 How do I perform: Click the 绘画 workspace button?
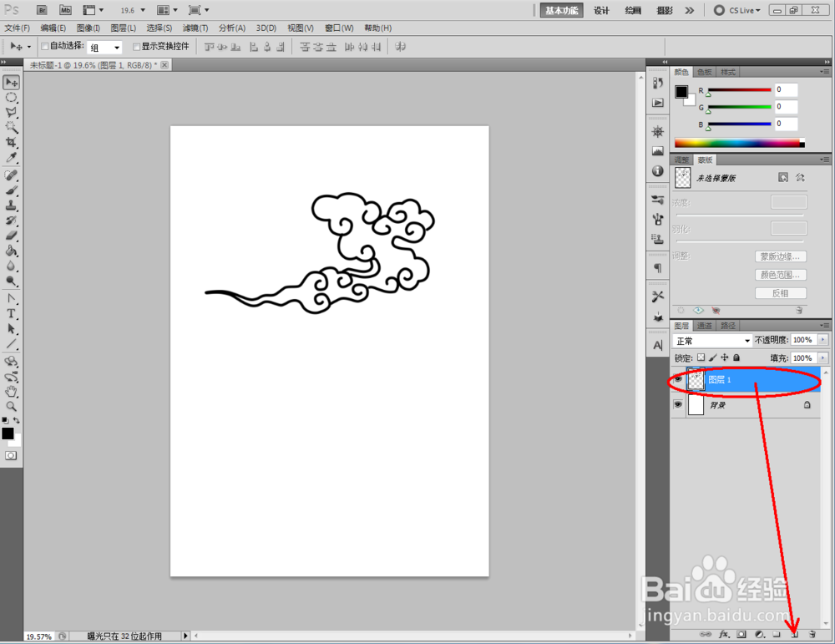(x=633, y=10)
